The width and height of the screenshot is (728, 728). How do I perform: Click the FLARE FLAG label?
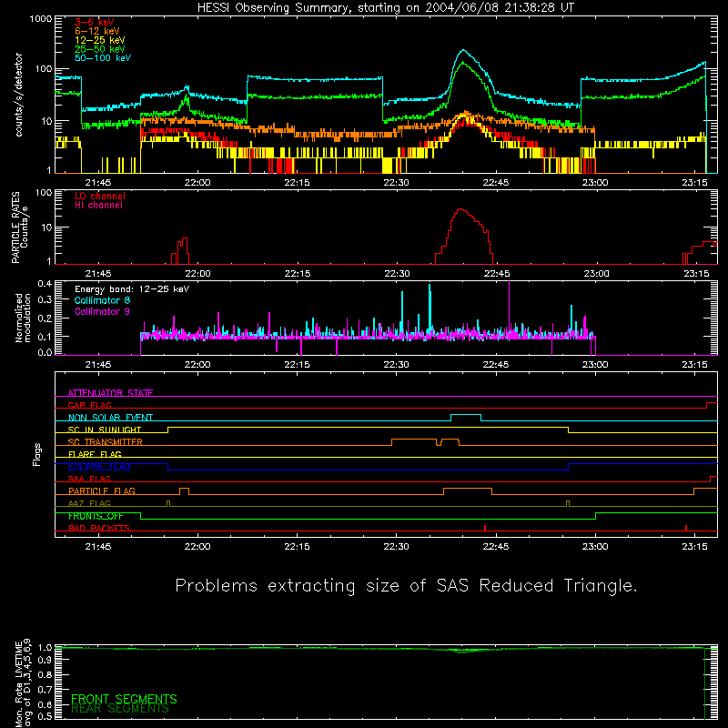point(95,454)
